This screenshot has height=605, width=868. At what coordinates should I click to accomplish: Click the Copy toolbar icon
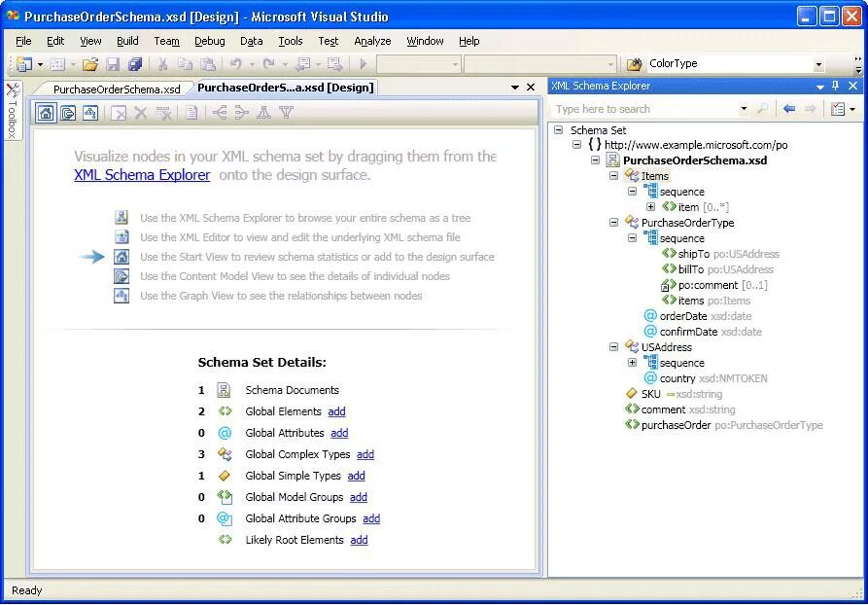pyautogui.click(x=186, y=65)
